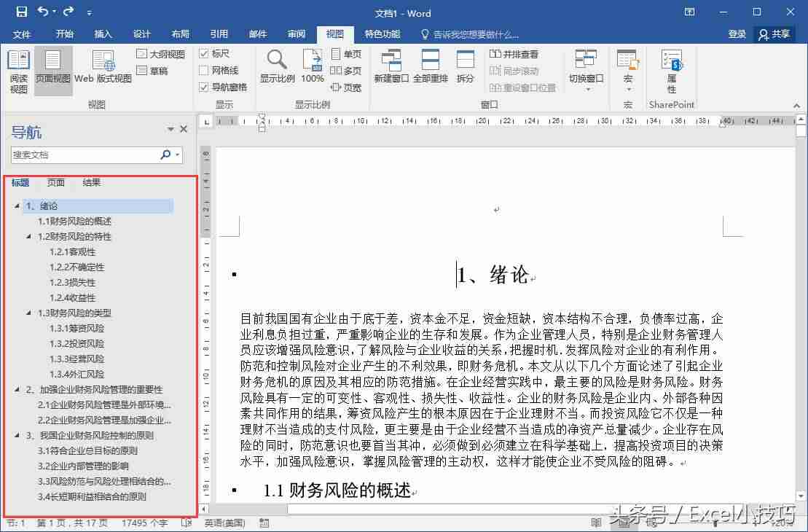The width and height of the screenshot is (808, 532).
Task: Open the search options dropdown arrow
Action: [x=178, y=154]
